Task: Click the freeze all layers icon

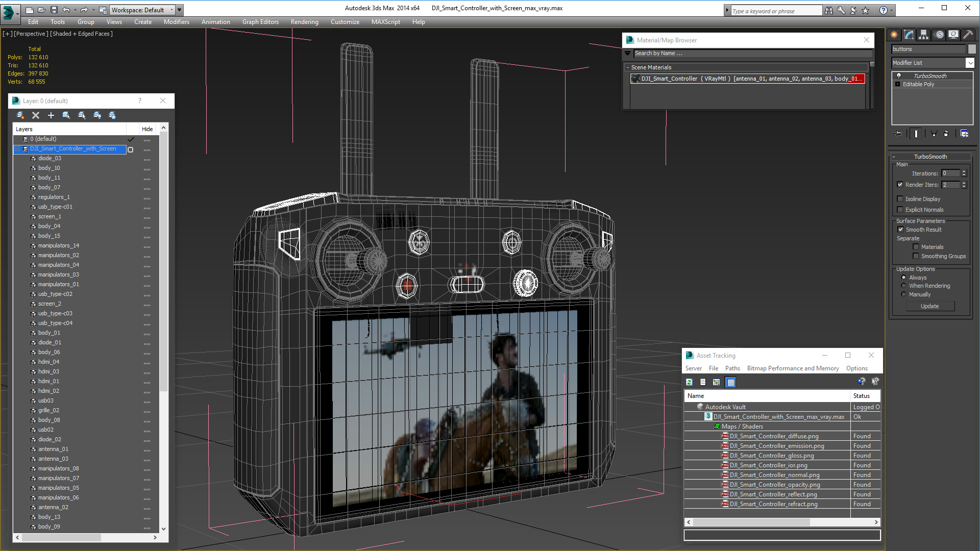Action: coord(112,115)
